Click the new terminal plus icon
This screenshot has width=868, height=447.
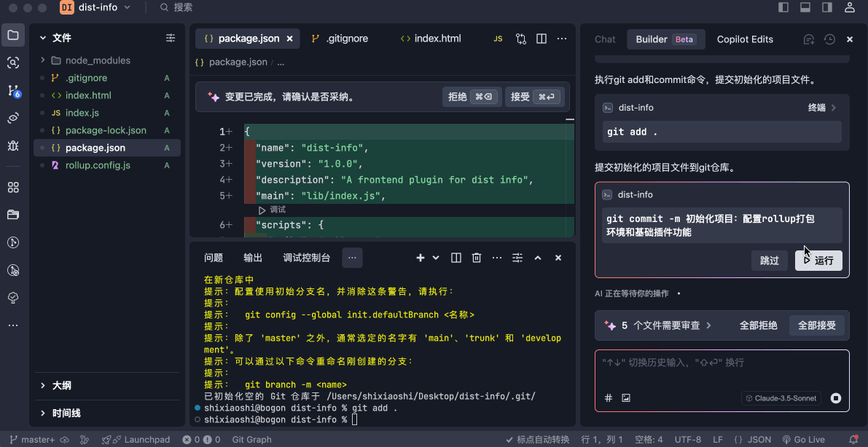[420, 258]
